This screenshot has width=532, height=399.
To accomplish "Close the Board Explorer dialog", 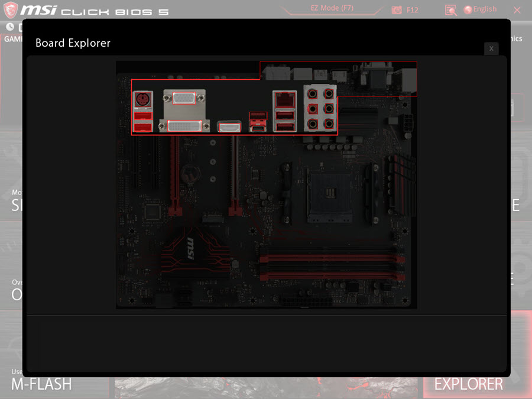I will pos(491,48).
